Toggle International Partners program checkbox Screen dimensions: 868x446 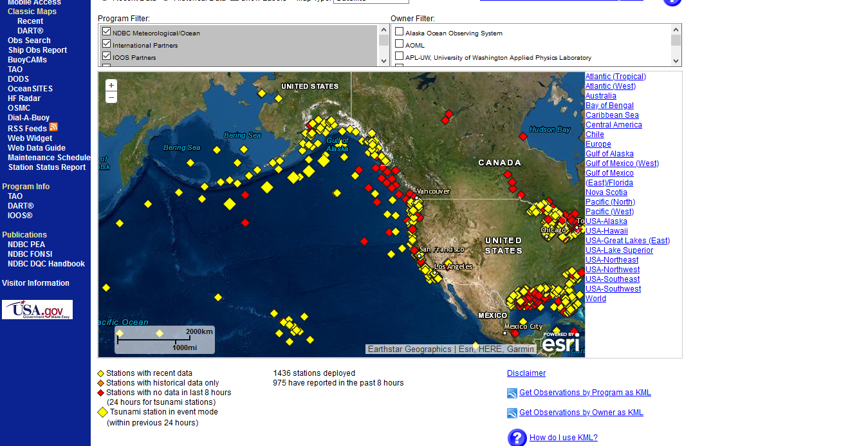107,44
